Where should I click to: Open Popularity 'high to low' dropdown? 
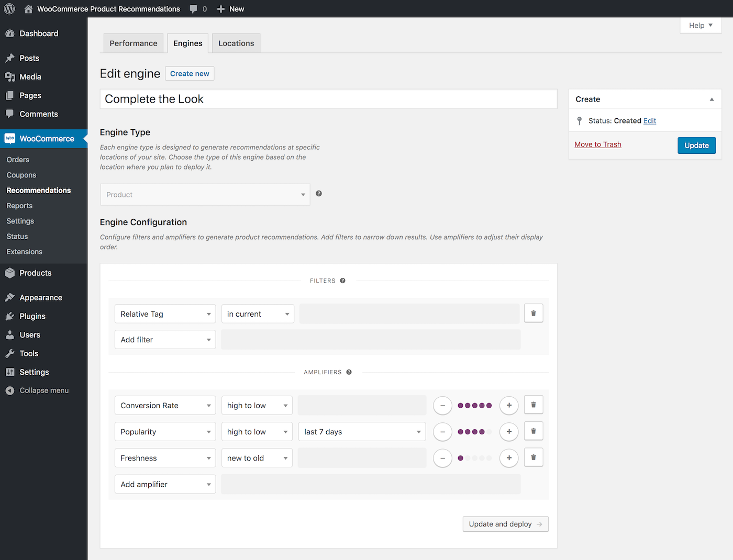tap(257, 432)
